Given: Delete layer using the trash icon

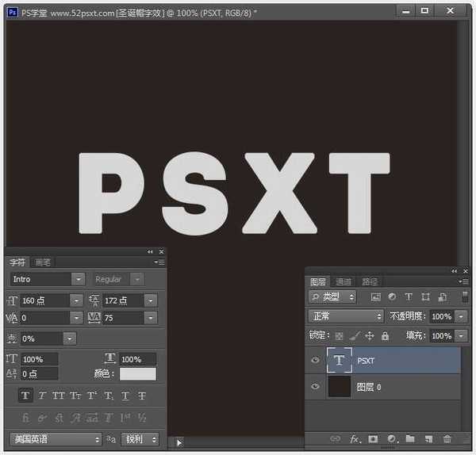Looking at the screenshot, I should pyautogui.click(x=447, y=438).
